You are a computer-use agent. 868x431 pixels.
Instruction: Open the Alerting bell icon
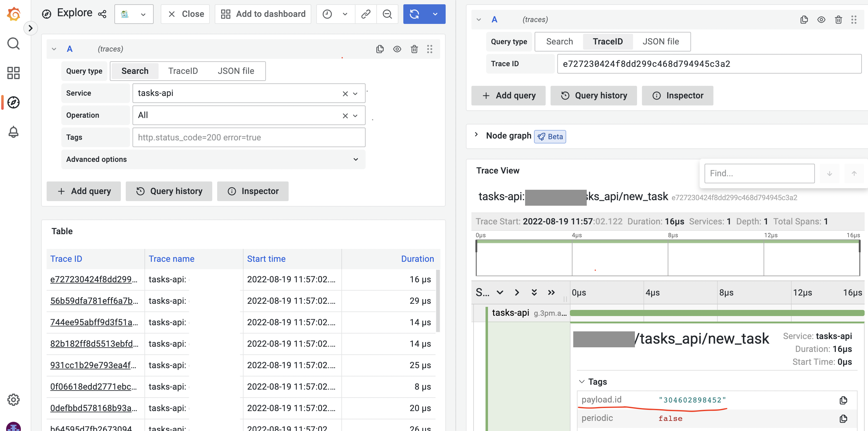[x=13, y=132]
